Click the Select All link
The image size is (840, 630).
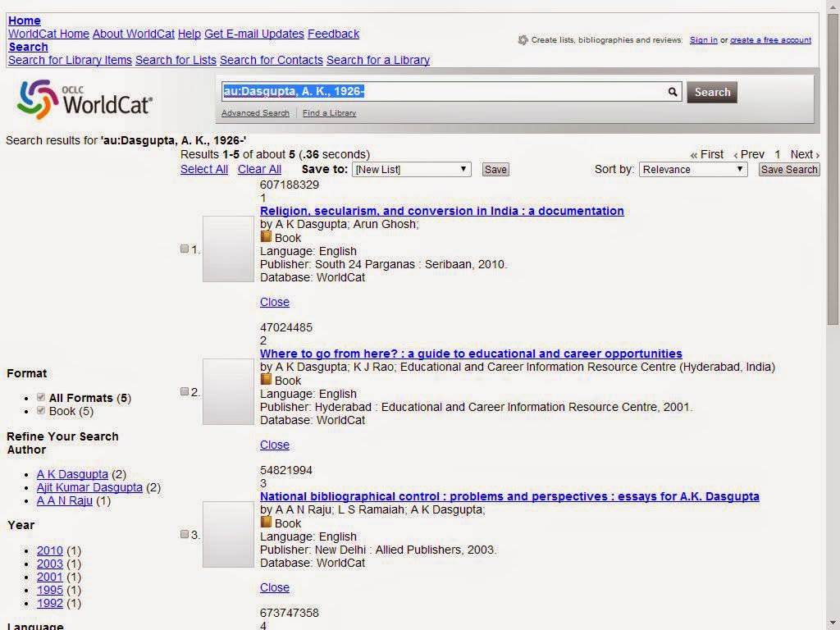[204, 169]
